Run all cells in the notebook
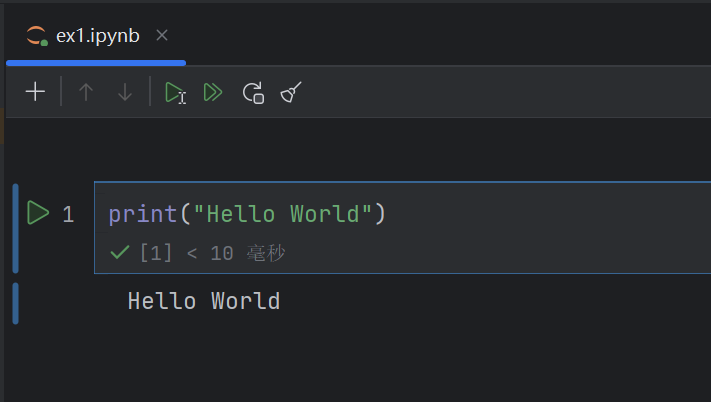 pyautogui.click(x=212, y=93)
